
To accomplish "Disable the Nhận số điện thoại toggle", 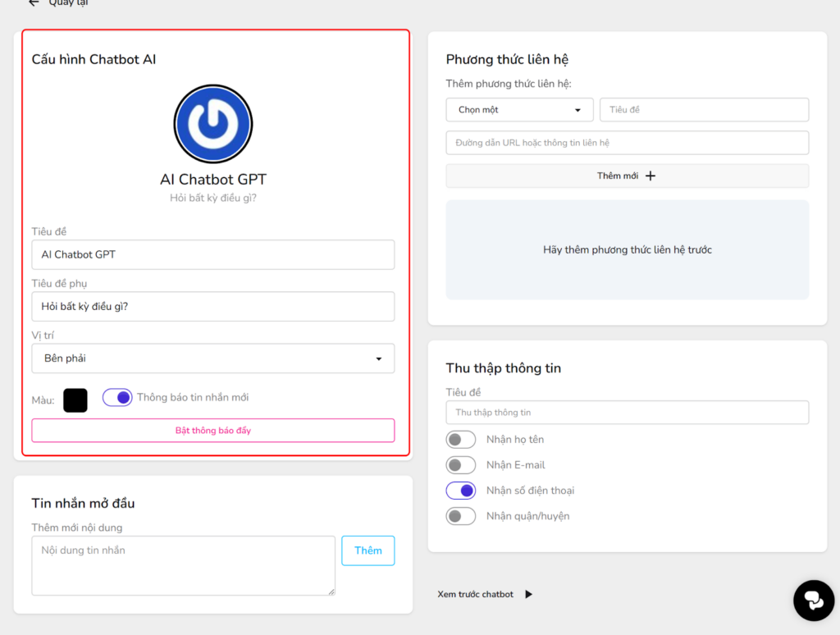I will pos(461,491).
